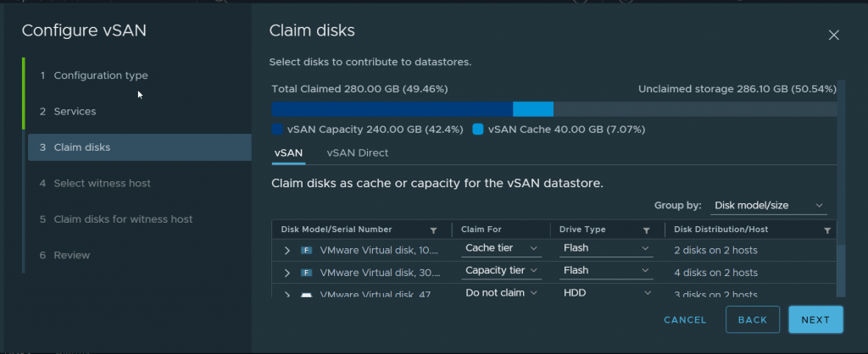The width and height of the screenshot is (868, 354).
Task: Open the Group by Disk model/size dropdown
Action: 768,205
